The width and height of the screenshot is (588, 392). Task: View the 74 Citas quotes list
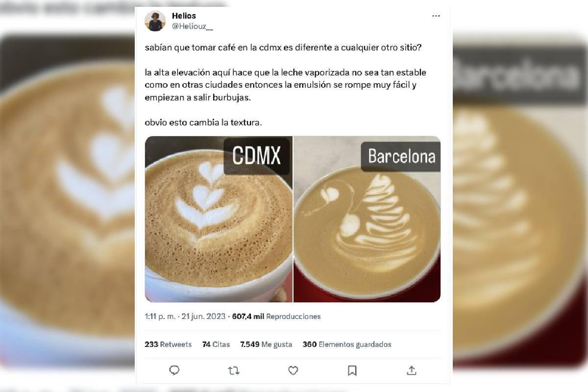[216, 344]
